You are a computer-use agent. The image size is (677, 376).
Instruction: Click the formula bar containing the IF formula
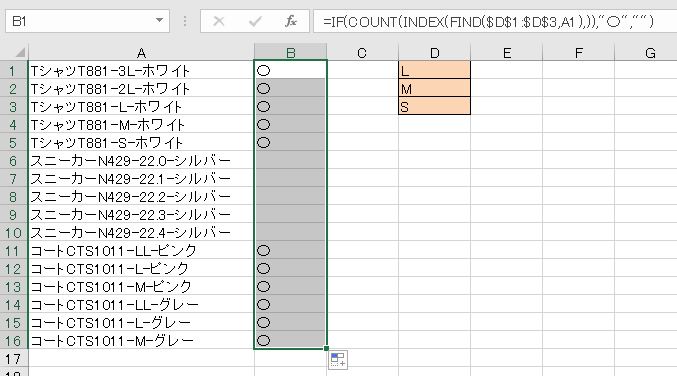[495, 21]
